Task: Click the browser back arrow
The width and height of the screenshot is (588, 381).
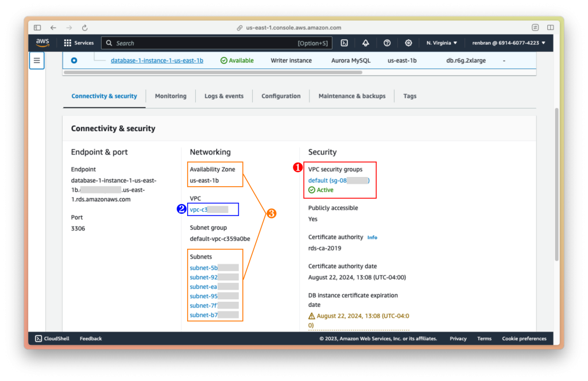Action: tap(53, 27)
